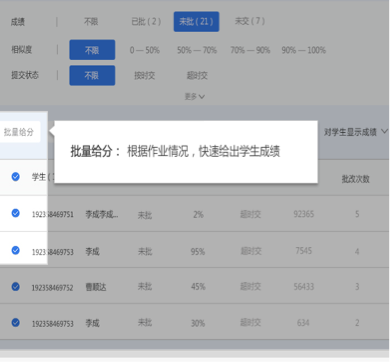
Task: Filter similarity by 50%—70%
Action: (197, 50)
